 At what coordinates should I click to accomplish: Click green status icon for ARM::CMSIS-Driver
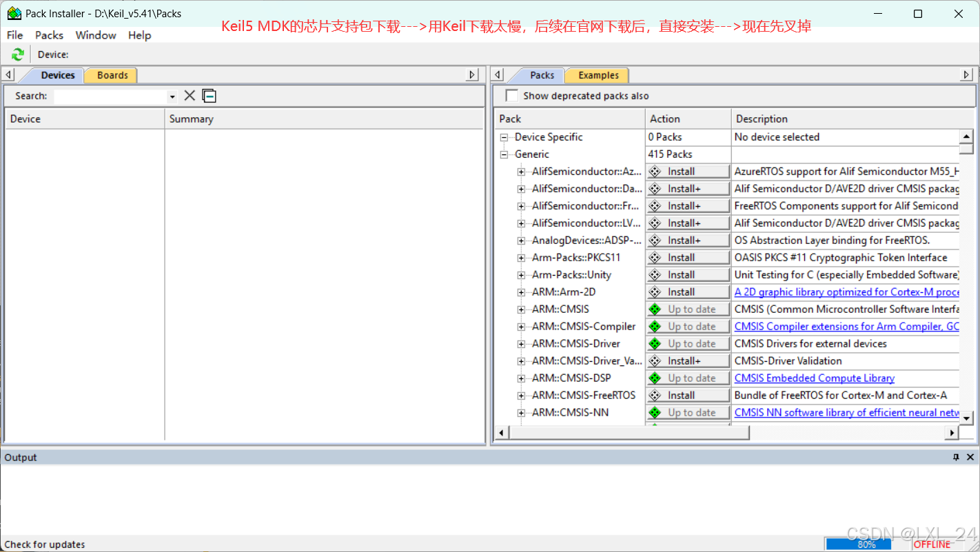click(655, 344)
